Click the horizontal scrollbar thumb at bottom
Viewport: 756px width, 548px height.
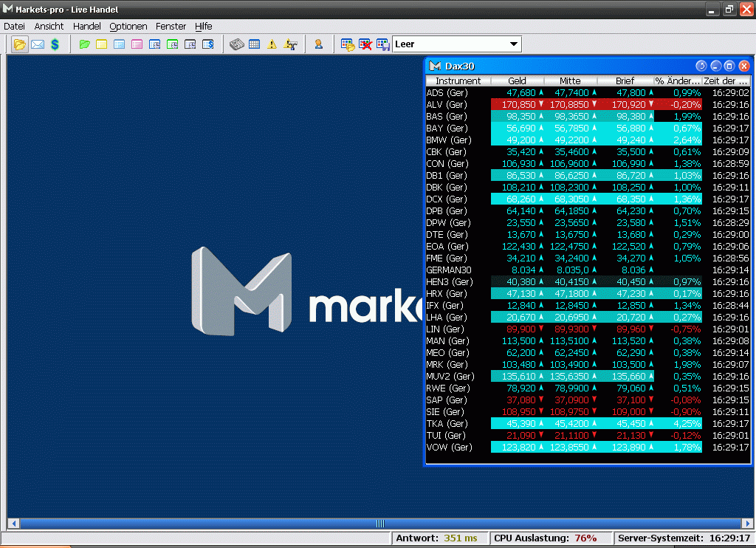pyautogui.click(x=380, y=523)
